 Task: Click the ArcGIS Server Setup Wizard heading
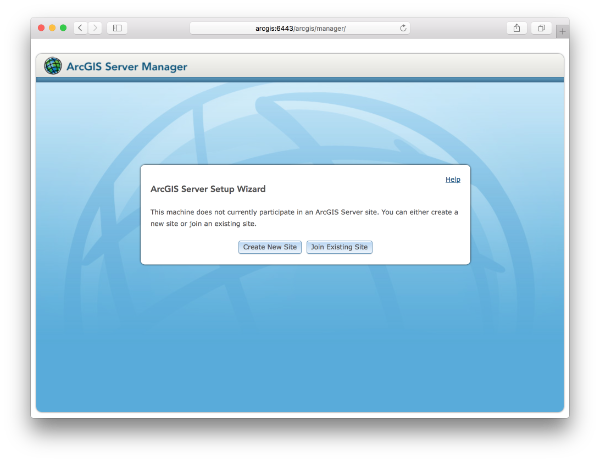208,189
